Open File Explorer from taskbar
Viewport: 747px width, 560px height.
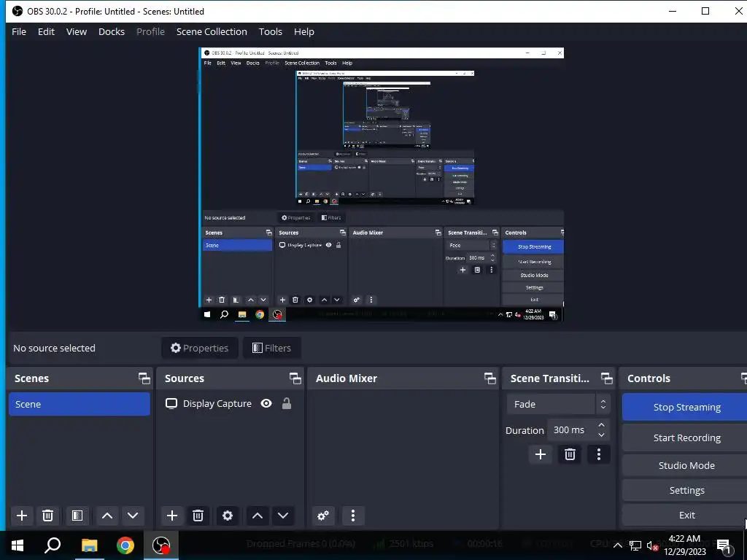pyautogui.click(x=89, y=545)
